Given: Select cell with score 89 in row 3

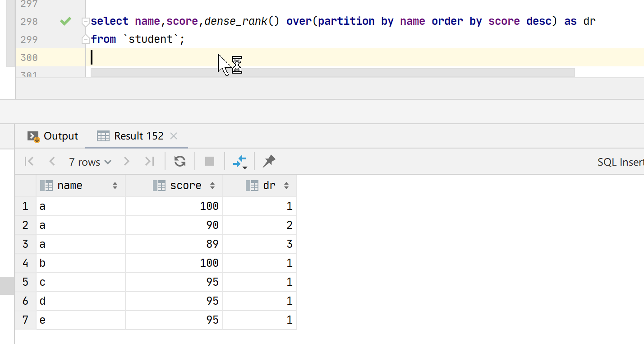Looking at the screenshot, I should click(174, 244).
